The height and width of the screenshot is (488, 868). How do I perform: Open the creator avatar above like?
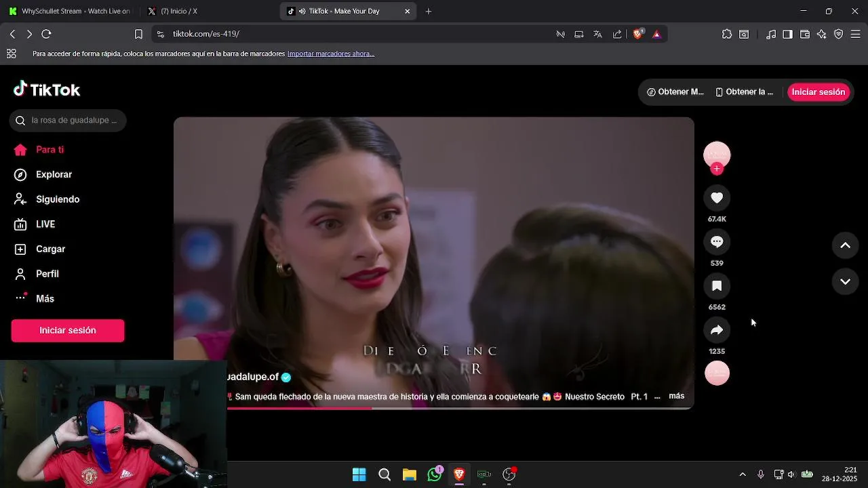click(717, 155)
